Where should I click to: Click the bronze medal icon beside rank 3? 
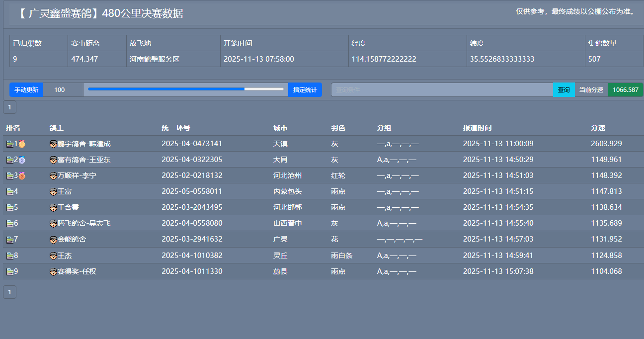click(x=22, y=176)
